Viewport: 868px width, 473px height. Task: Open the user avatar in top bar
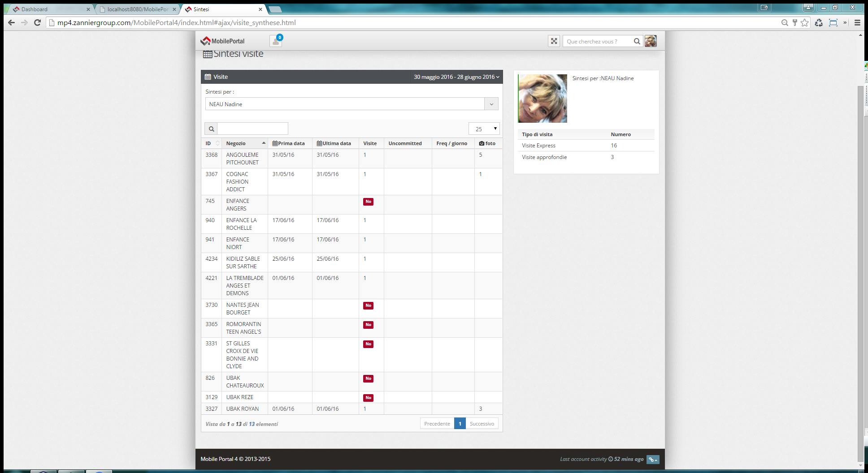(x=651, y=41)
